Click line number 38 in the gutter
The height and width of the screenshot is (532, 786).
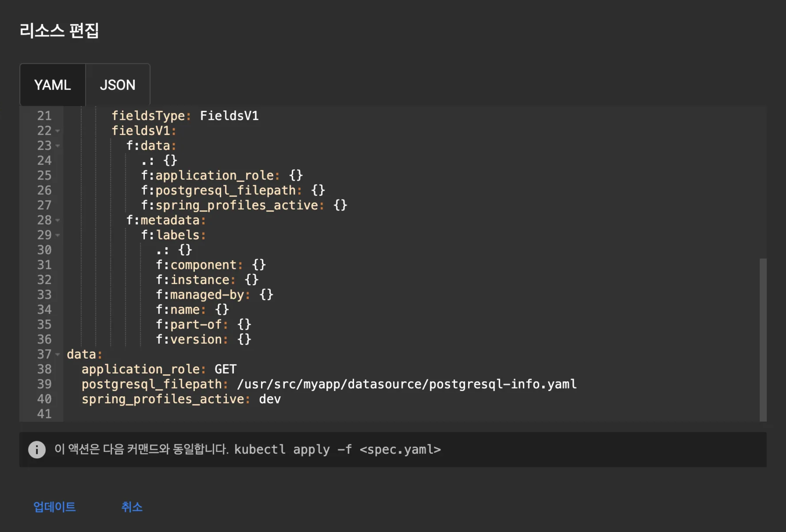coord(44,369)
